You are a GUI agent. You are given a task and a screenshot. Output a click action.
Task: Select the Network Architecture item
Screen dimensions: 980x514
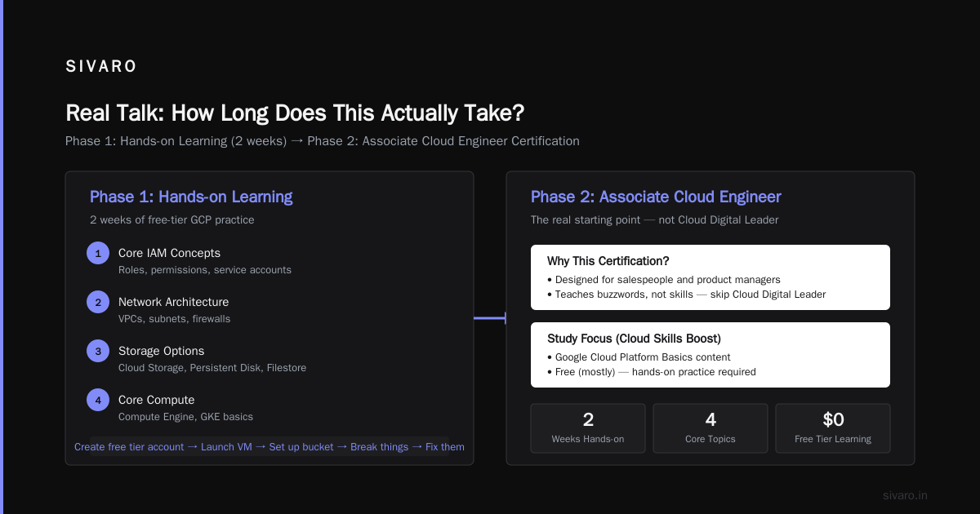tap(174, 310)
